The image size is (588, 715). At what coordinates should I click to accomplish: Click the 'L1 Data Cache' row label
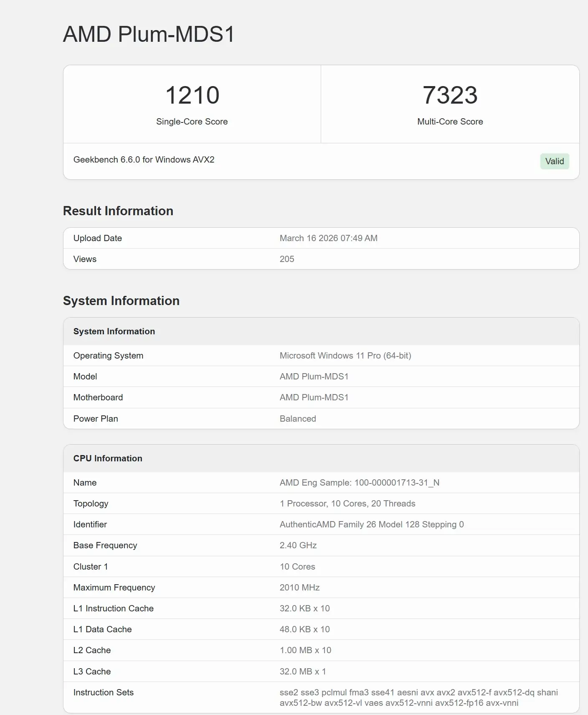(x=103, y=629)
